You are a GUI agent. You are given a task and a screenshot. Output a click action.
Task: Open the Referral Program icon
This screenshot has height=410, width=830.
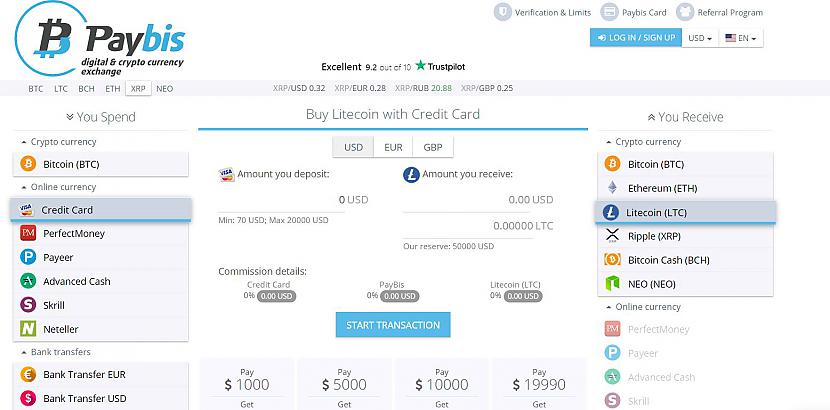point(685,12)
